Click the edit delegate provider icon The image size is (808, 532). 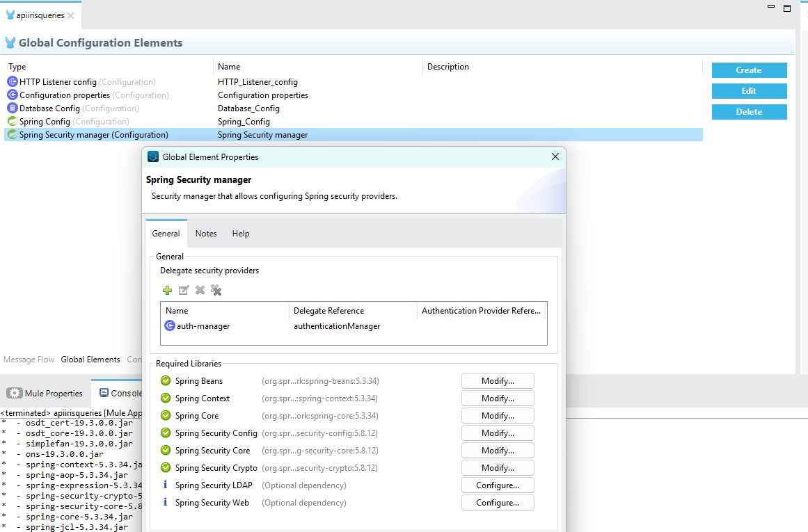tap(184, 291)
